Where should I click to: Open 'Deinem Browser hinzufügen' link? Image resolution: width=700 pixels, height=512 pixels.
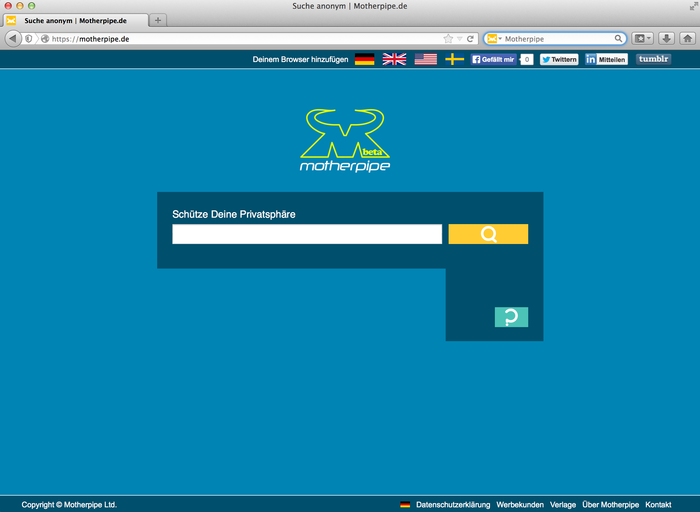coord(300,59)
